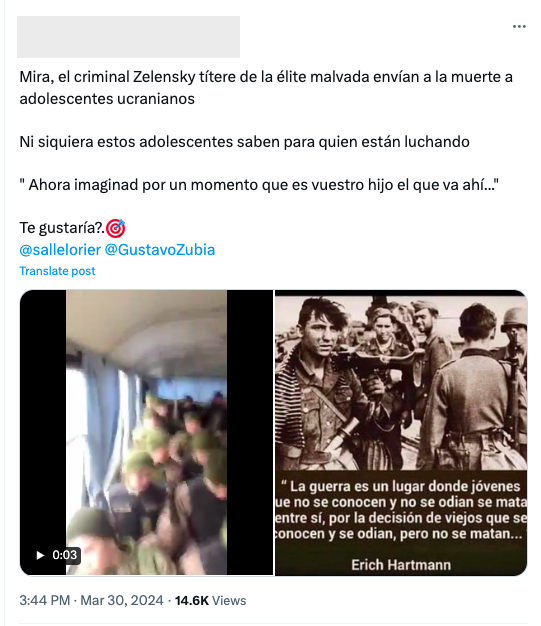541x626 pixels.
Task: Click the 'La guerra es un lugar' quote text
Action: (x=401, y=510)
